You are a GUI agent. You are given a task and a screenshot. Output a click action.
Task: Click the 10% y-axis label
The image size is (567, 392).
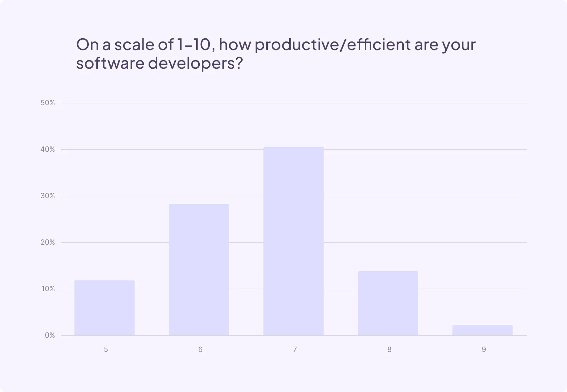[x=48, y=289]
